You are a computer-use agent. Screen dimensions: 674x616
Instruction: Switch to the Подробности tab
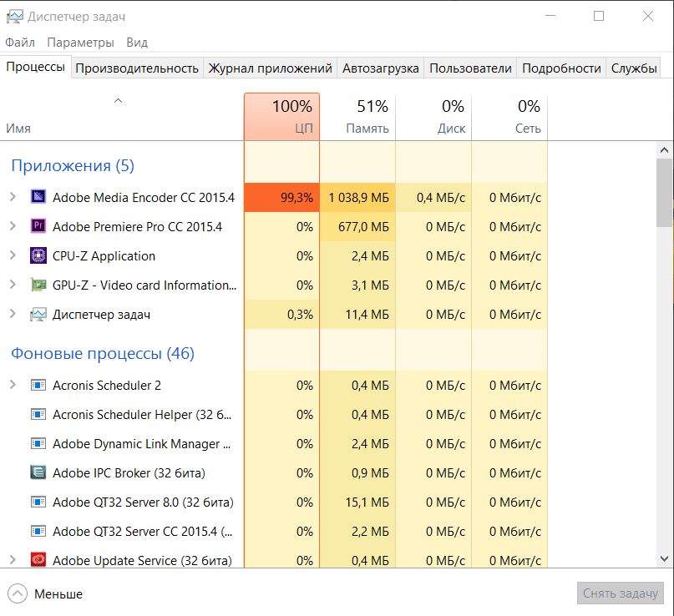[561, 68]
